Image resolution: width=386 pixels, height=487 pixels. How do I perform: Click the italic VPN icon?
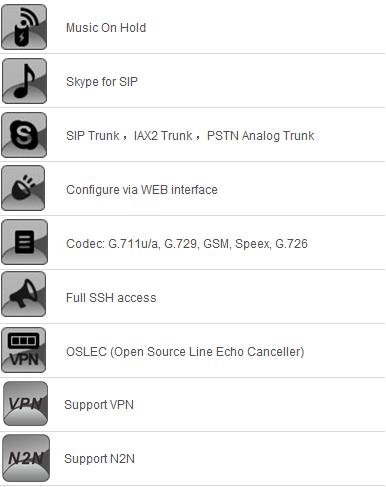(25, 404)
